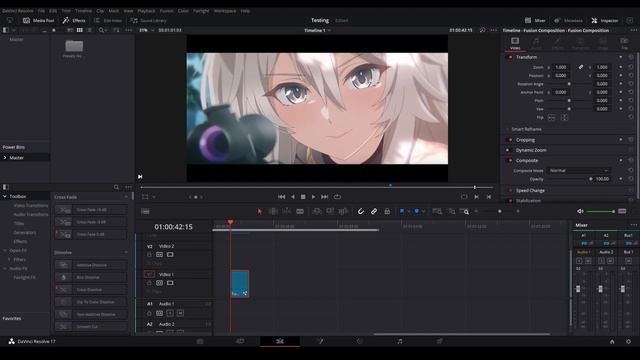Image resolution: width=640 pixels, height=360 pixels.
Task: Expand the Master power bin
Action: (5, 158)
